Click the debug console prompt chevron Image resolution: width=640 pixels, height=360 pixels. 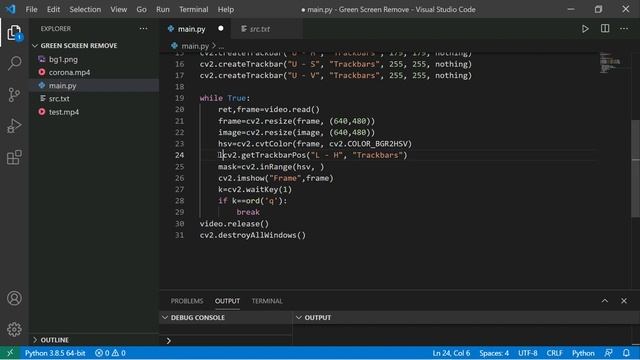(169, 340)
